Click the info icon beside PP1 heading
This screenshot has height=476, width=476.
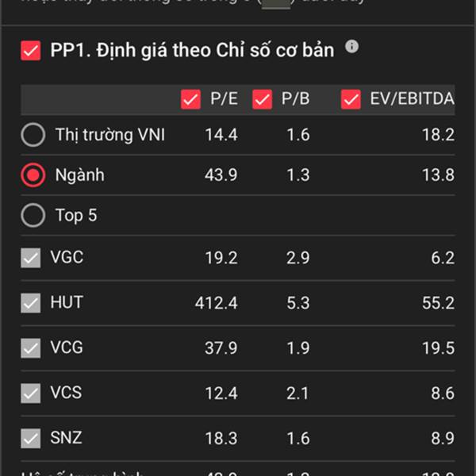tap(351, 47)
